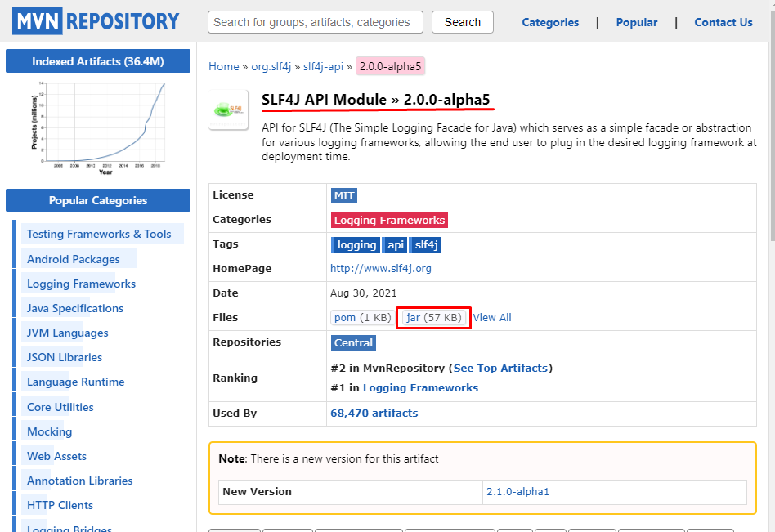775x532 pixels.
Task: Open the http://www.slf4j.org homepage link
Action: click(381, 268)
